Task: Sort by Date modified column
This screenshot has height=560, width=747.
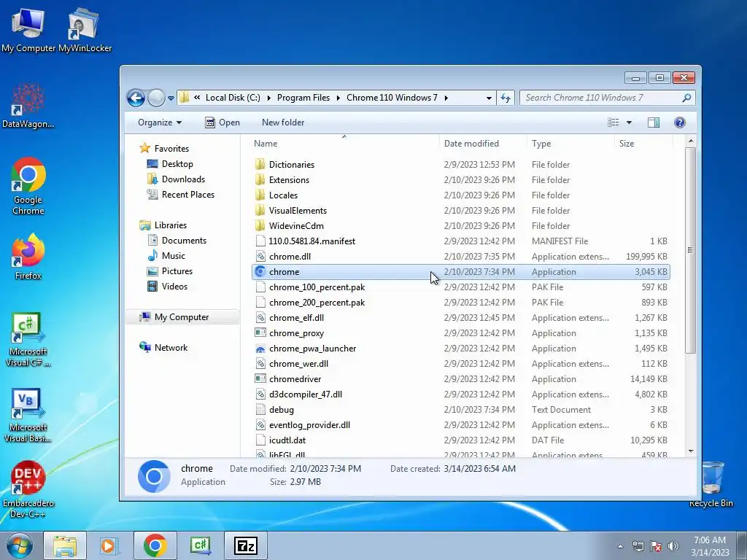Action: pyautogui.click(x=483, y=144)
